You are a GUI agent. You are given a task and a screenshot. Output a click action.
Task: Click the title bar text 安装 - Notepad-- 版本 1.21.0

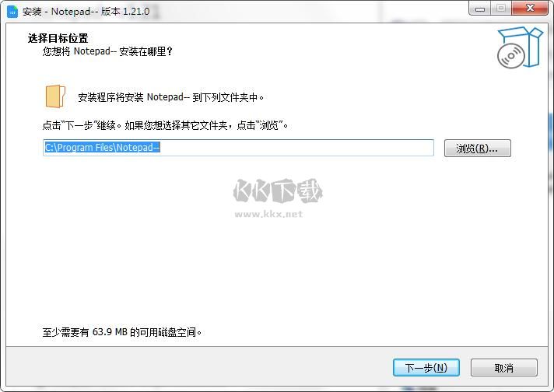click(86, 12)
